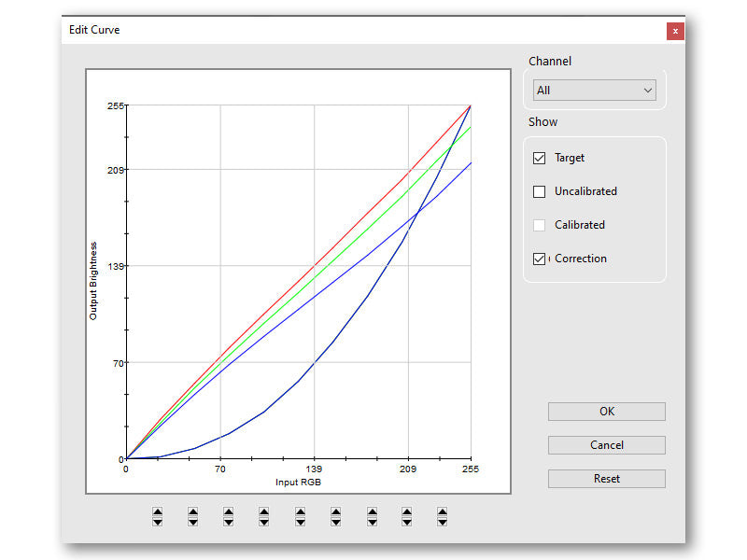Open the Channel dropdown showing All
Screen dimensions: 747x560
tap(594, 91)
